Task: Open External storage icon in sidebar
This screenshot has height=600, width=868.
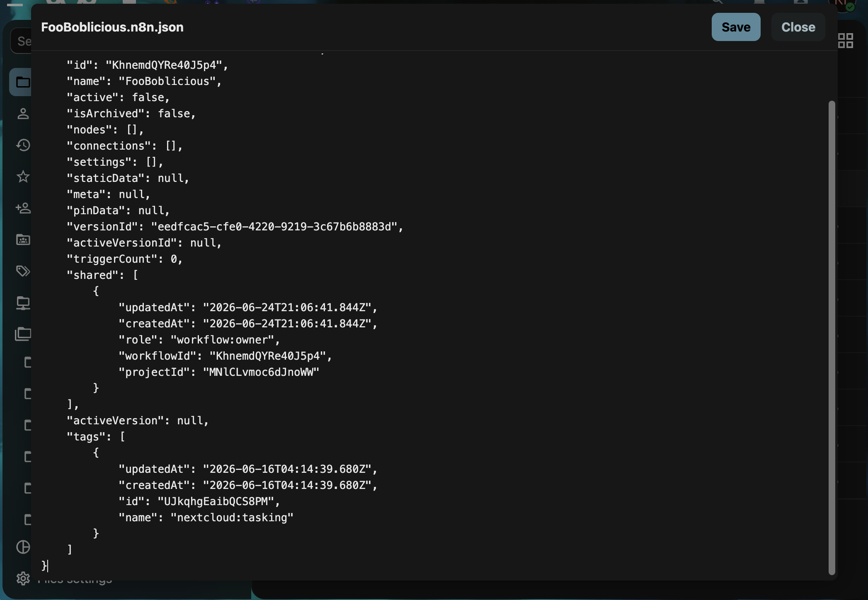Action: [23, 303]
